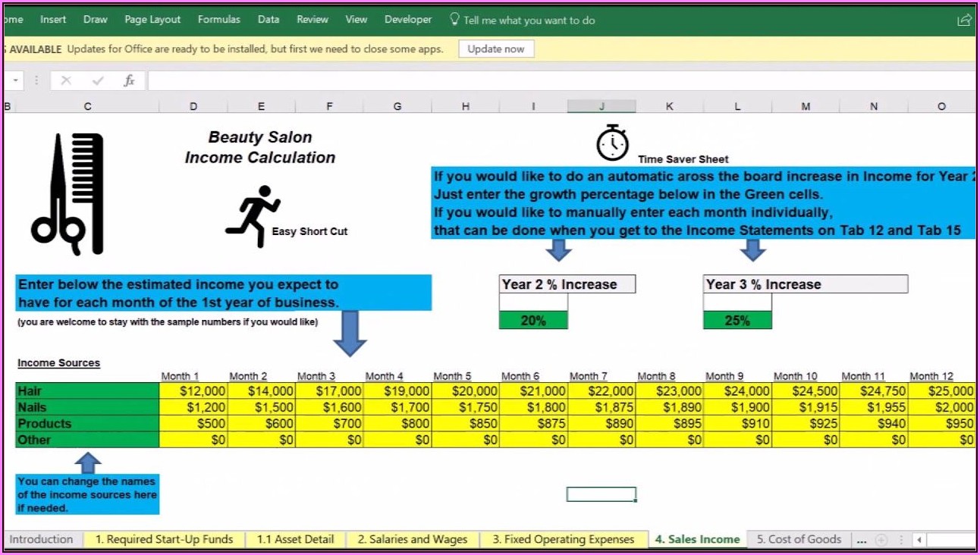The height and width of the screenshot is (555, 980).
Task: Click the Income Sources heading
Action: 58,363
